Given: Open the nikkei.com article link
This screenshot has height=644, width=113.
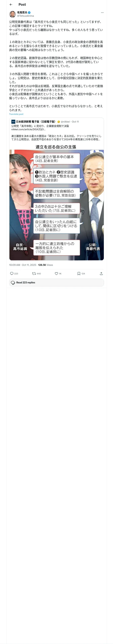Looking at the screenshot, I should pos(28,130).
